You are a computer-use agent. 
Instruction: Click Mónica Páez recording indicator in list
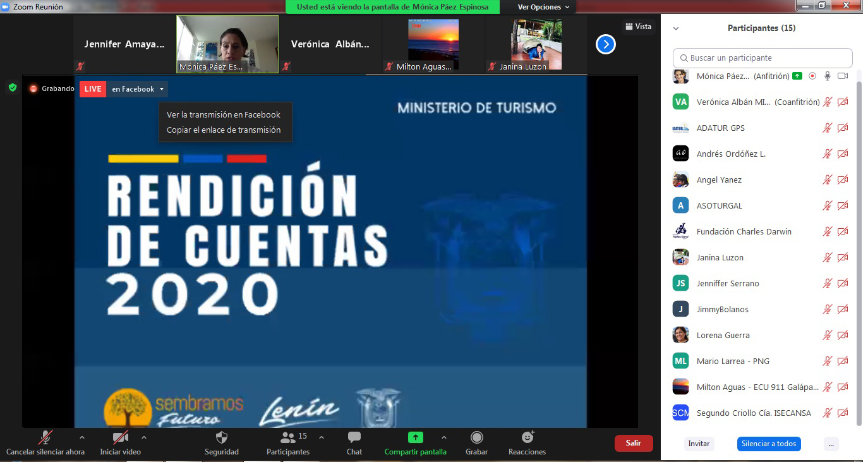tap(812, 76)
